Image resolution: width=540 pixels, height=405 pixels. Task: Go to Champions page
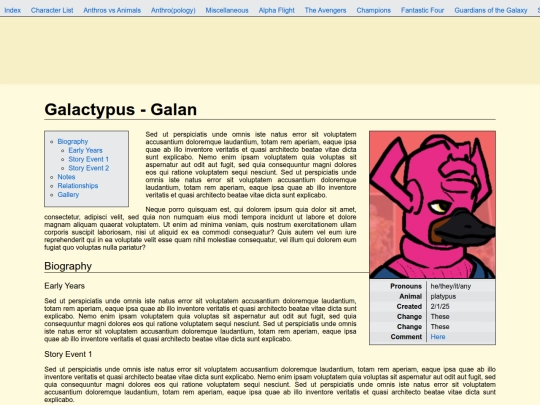pos(374,10)
